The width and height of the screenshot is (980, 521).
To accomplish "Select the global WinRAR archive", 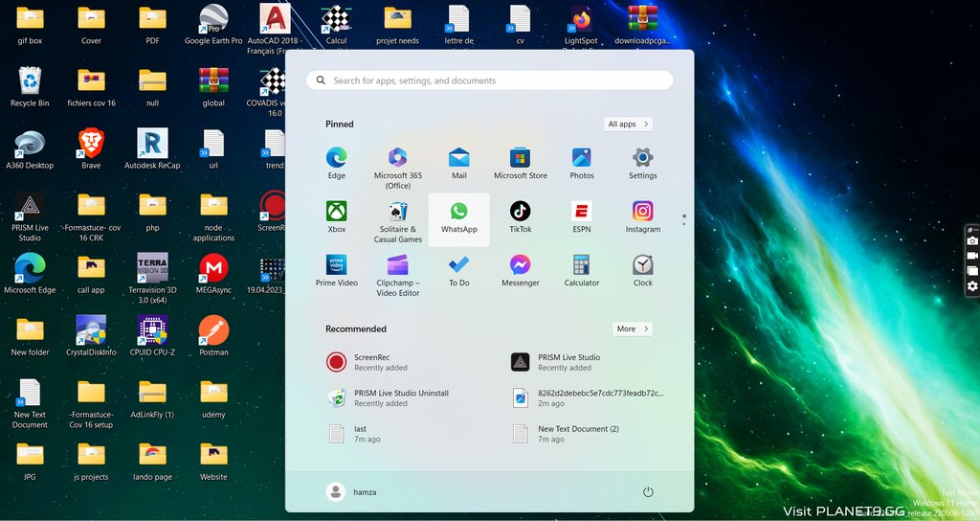I will 213,87.
